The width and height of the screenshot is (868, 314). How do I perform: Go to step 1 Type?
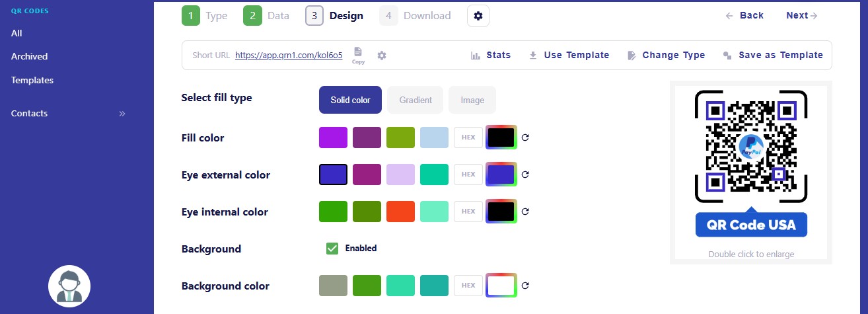[205, 16]
